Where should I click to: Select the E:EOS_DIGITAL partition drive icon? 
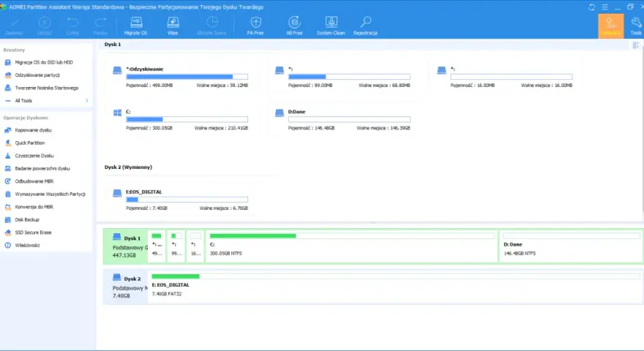coord(118,192)
